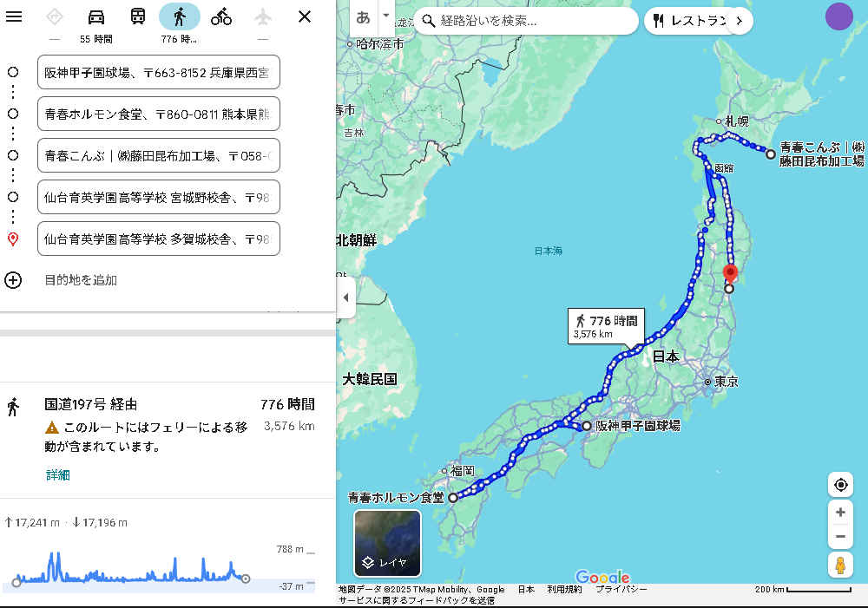Edit the 青春ホルモン食堂 waypoint field
The image size is (868, 608).
point(159,114)
